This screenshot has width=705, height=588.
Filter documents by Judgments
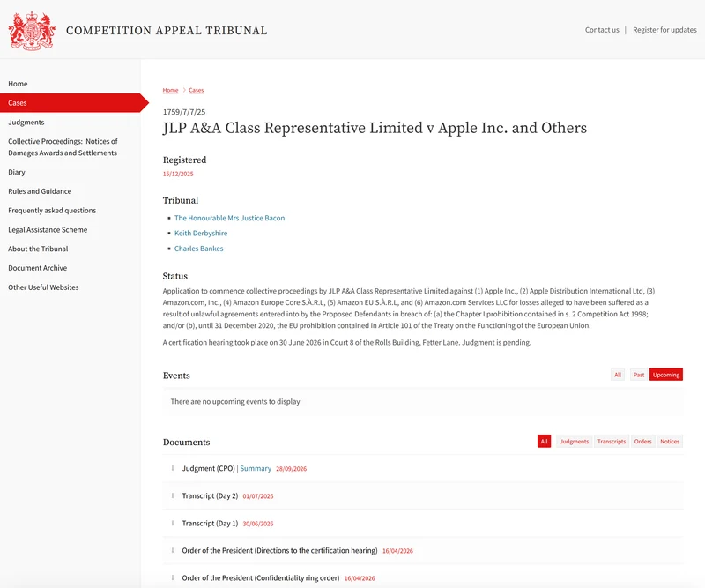[575, 442]
